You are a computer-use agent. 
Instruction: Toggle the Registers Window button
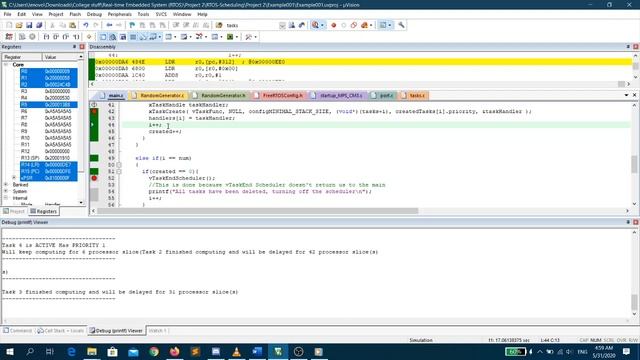(x=133, y=37)
